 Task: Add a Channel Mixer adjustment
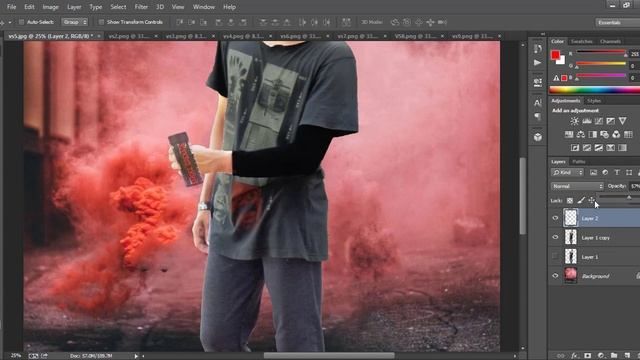[x=616, y=134]
